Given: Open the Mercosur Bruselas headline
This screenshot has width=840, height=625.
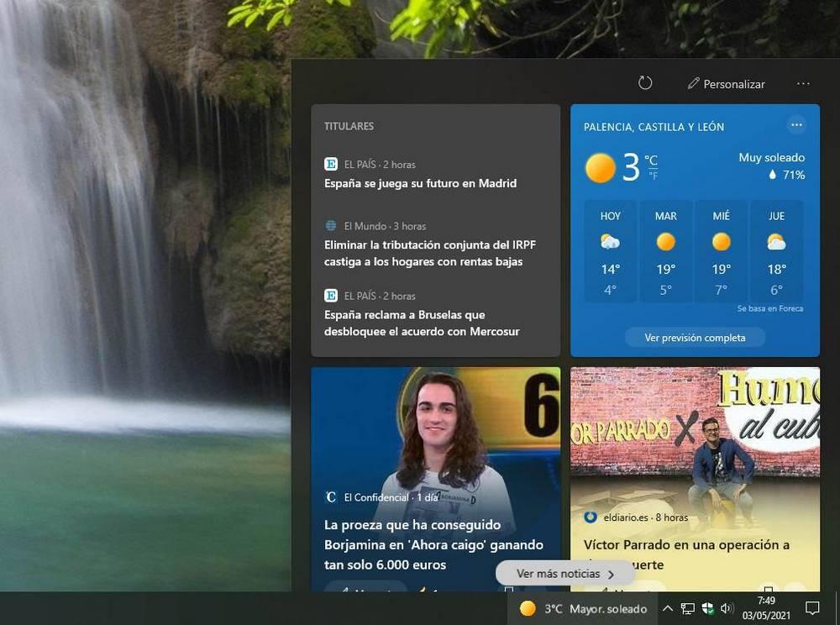Looking at the screenshot, I should pyautogui.click(x=422, y=323).
